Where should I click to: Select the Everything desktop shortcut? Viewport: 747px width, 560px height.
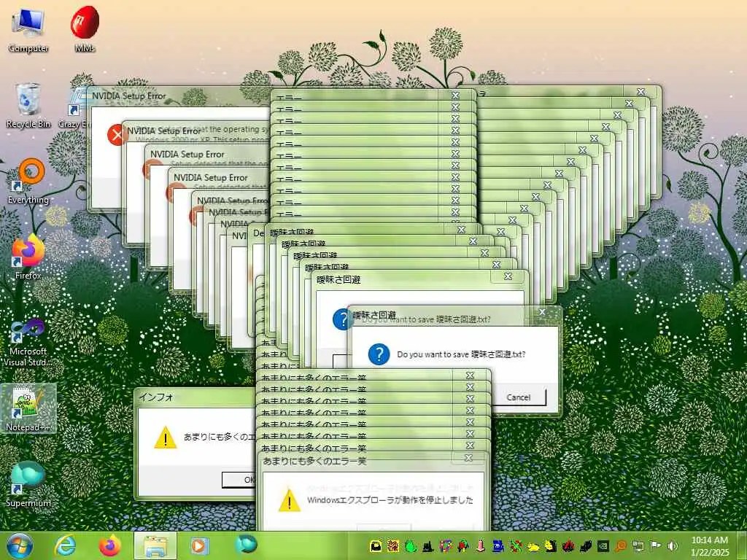tap(28, 182)
